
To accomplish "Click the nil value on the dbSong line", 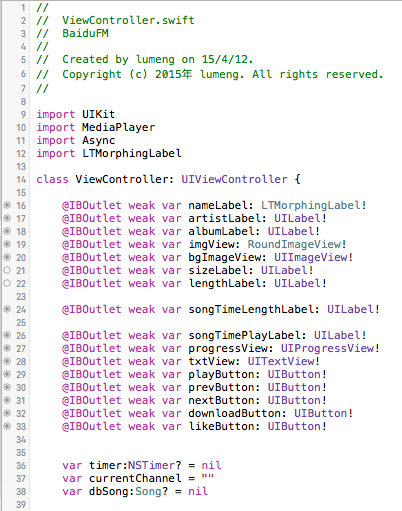I will pyautogui.click(x=198, y=491).
